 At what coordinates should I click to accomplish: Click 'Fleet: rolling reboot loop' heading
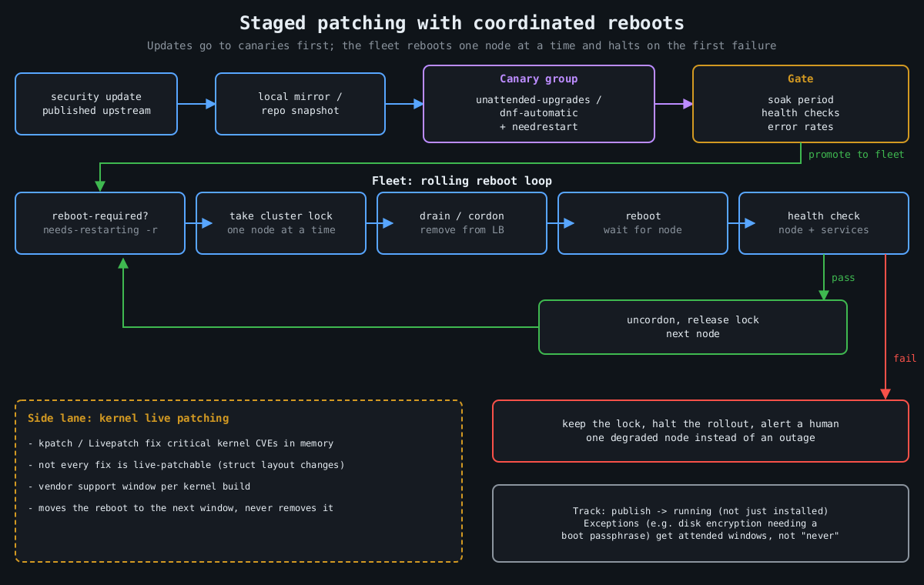click(462, 181)
